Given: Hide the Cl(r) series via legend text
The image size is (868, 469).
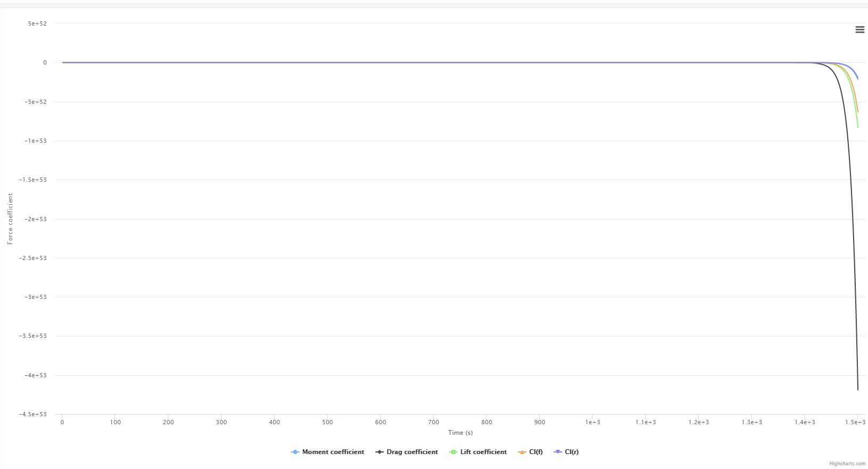Looking at the screenshot, I should 571,452.
